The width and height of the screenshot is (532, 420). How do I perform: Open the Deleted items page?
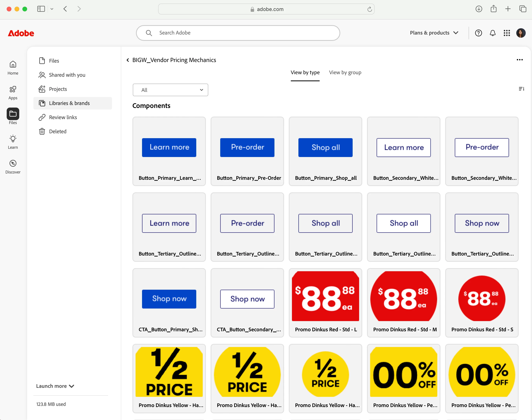click(58, 131)
